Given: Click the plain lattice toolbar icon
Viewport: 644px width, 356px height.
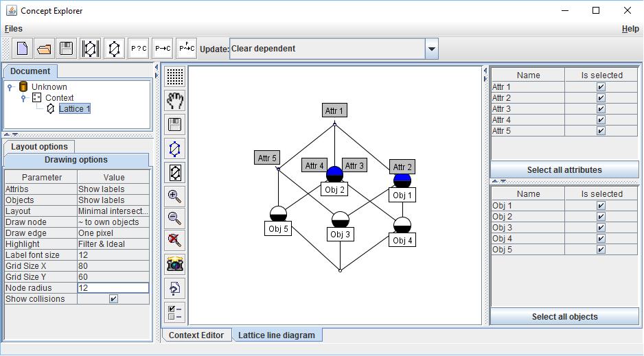Looking at the screenshot, I should [x=114, y=49].
